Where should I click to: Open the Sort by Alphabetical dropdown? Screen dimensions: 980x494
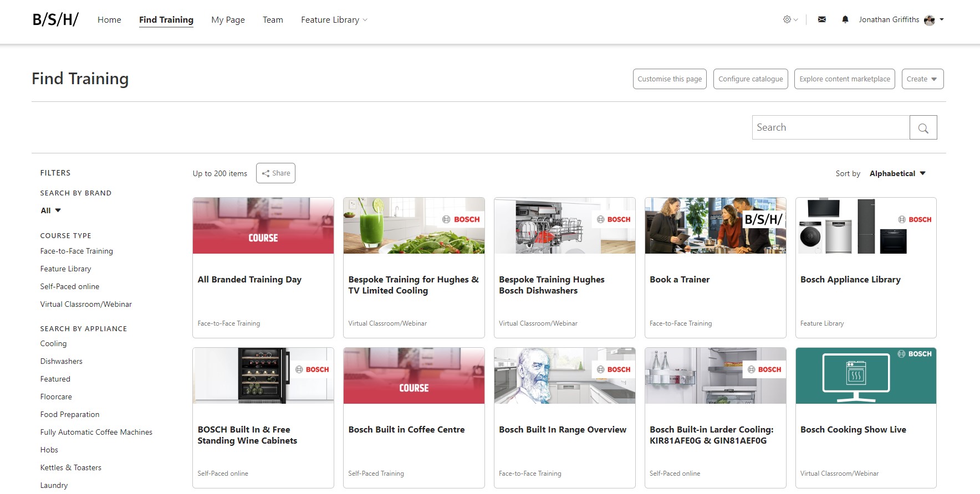click(897, 173)
